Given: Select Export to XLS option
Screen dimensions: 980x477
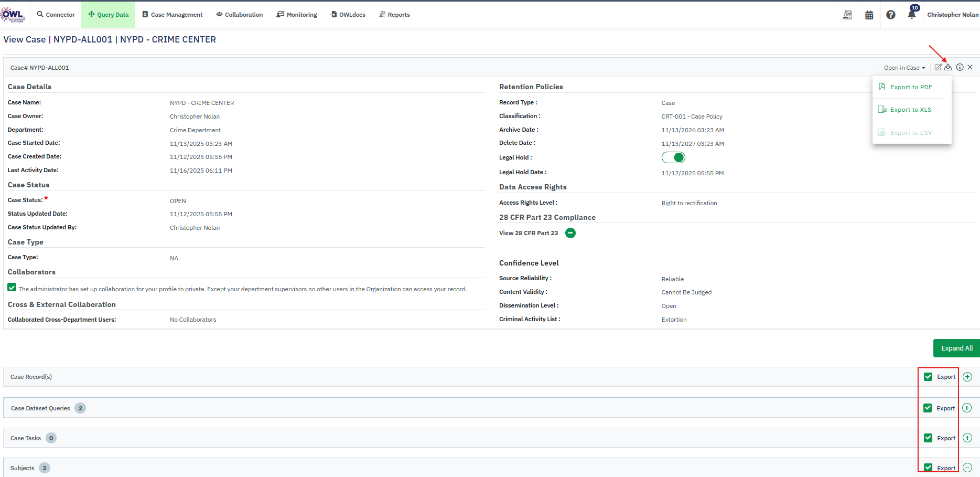Looking at the screenshot, I should tap(910, 110).
